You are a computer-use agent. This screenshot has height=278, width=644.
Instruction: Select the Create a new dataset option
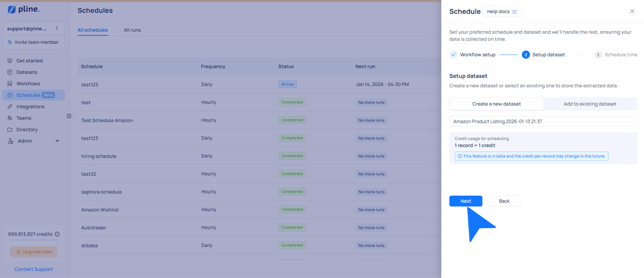496,104
